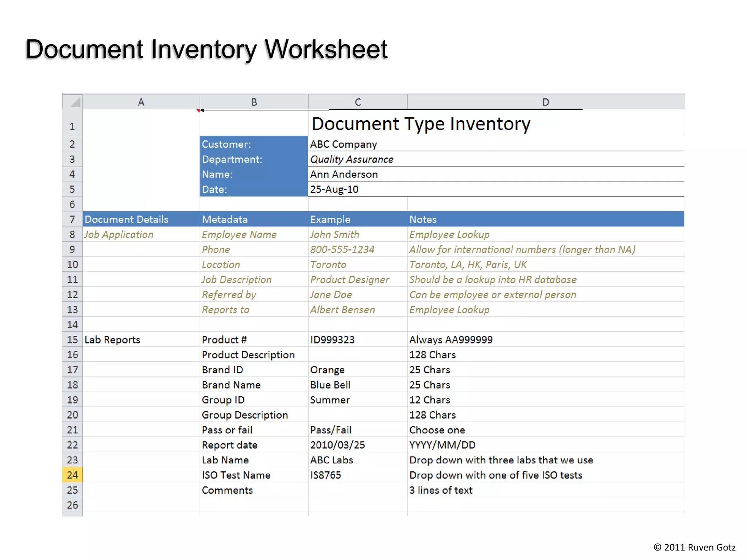Click the 'Employee Name' cell
Viewport: 747px width, 560px height.
click(x=254, y=234)
